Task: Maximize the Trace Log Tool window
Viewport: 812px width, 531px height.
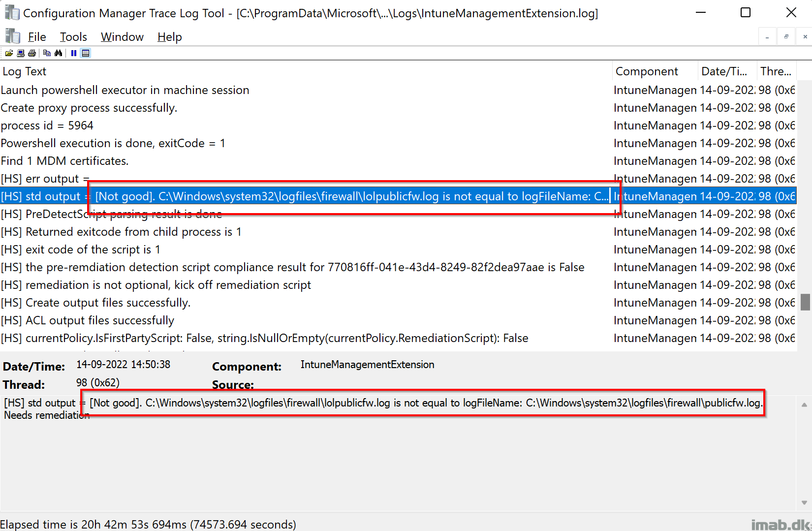Action: (x=746, y=13)
